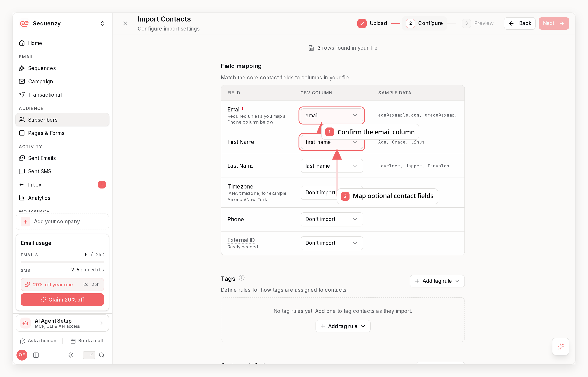
Task: Go to the Upload step
Action: click(x=372, y=23)
